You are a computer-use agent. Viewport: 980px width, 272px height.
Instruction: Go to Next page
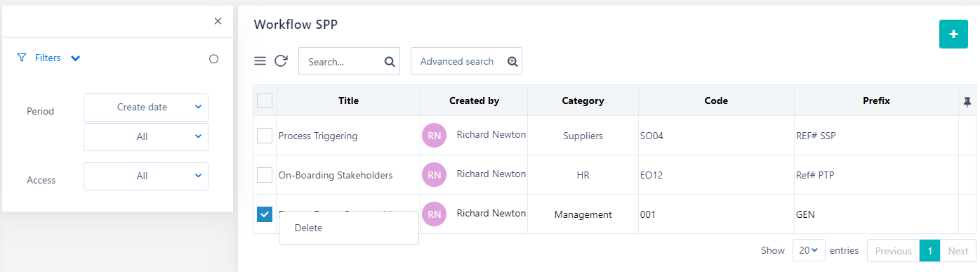point(958,251)
